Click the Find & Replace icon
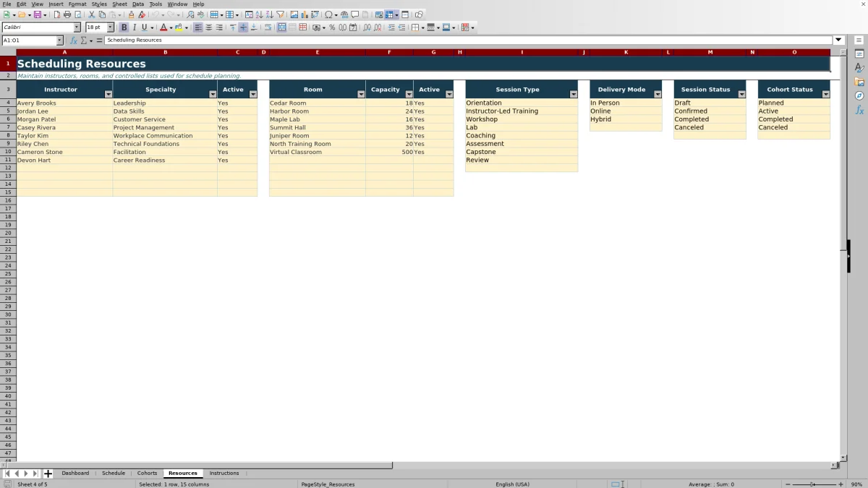The width and height of the screenshot is (868, 488). click(191, 14)
